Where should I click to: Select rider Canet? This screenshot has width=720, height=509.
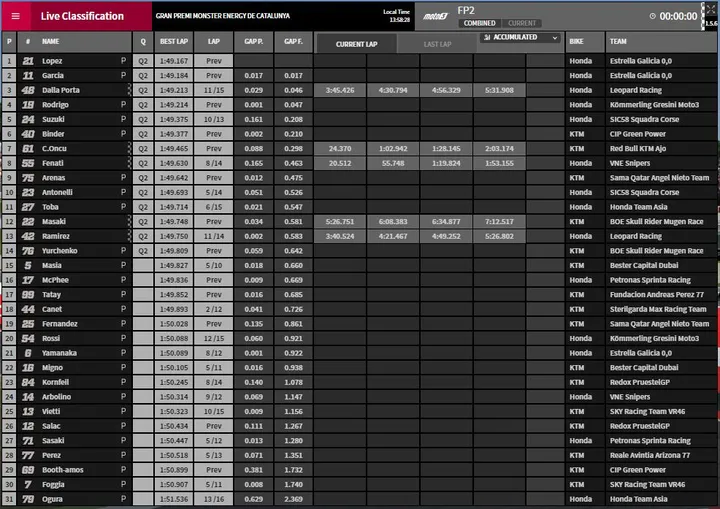pos(52,309)
